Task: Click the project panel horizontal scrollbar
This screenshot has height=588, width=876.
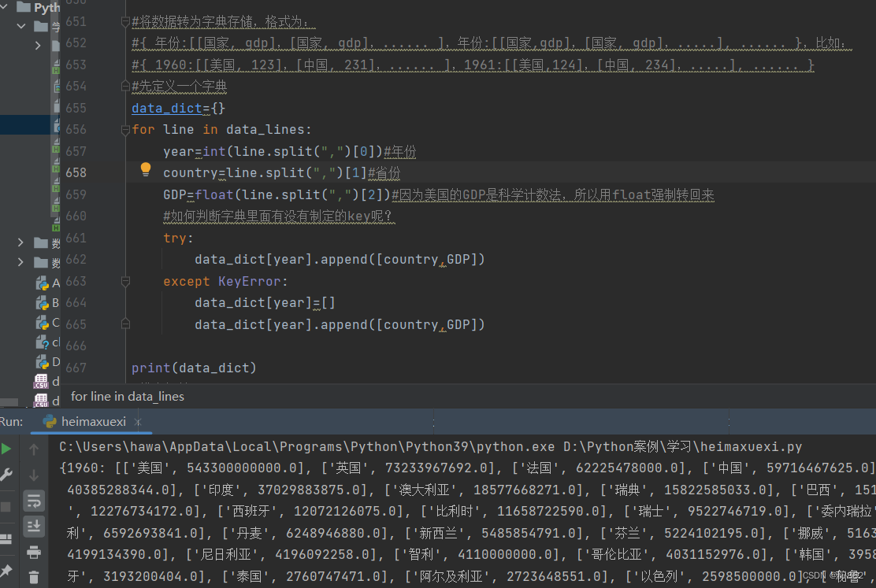Action: tap(9, 402)
